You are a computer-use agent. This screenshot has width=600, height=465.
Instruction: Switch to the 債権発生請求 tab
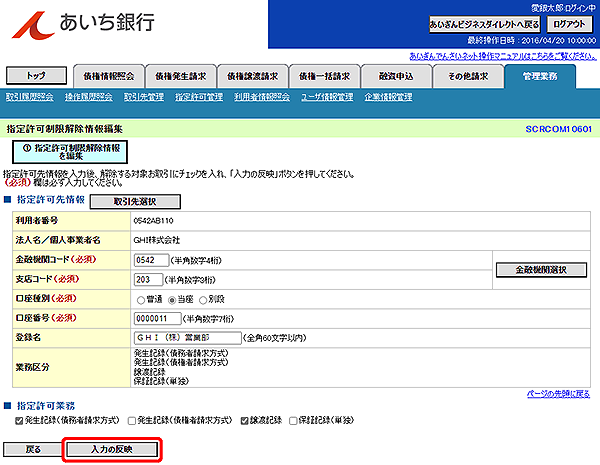pos(181,77)
